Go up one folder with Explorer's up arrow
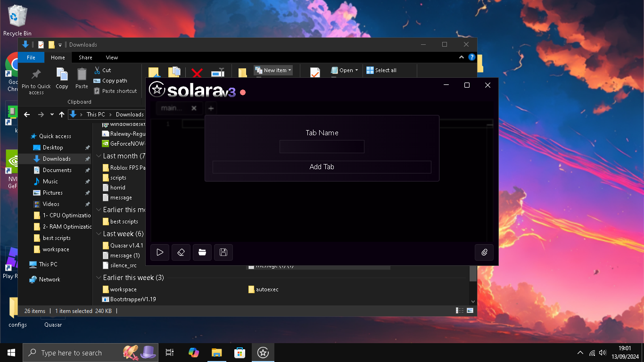The image size is (644, 362). [62, 115]
